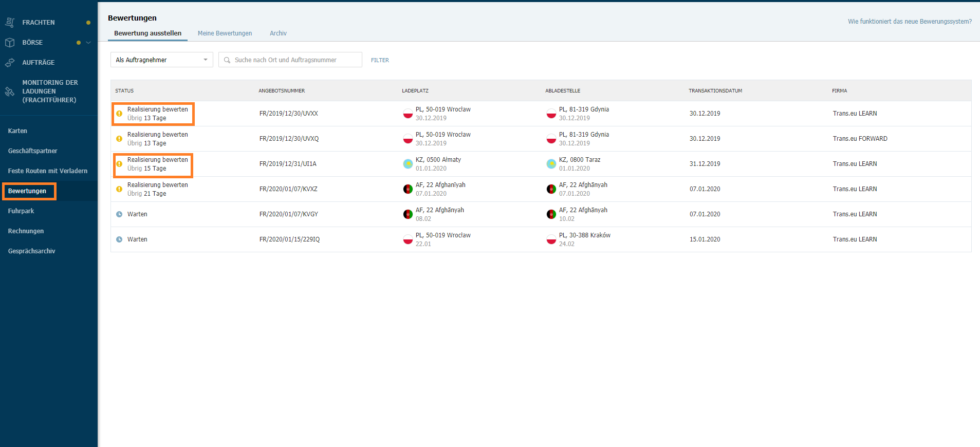Expand the Börse submenu chevron

pos(88,43)
